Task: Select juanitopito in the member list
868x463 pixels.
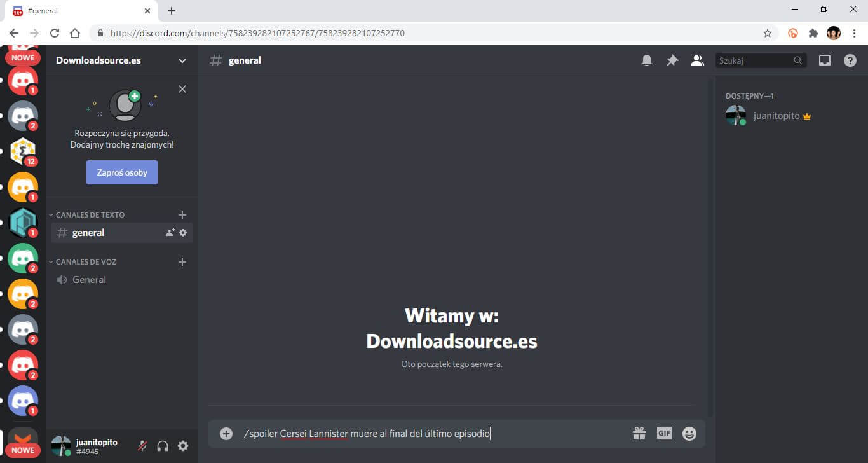Action: tap(788, 116)
